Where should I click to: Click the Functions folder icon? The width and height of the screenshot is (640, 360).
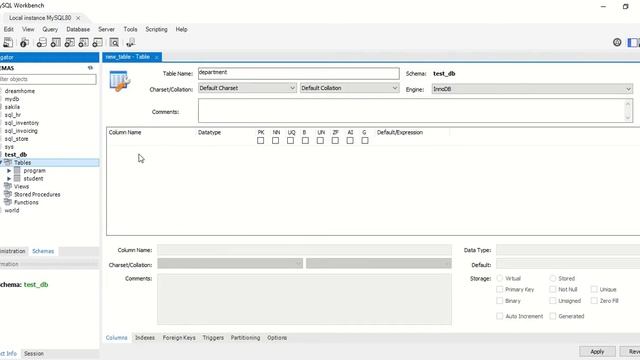[x=8, y=202]
